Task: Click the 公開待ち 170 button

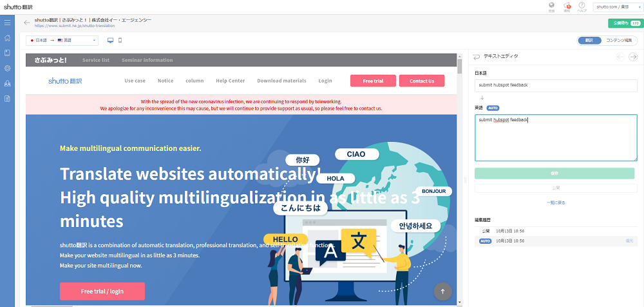Action: coord(625,23)
